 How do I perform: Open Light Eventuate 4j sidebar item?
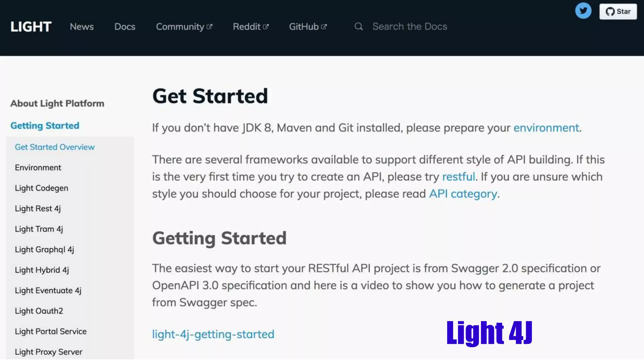[48, 290]
